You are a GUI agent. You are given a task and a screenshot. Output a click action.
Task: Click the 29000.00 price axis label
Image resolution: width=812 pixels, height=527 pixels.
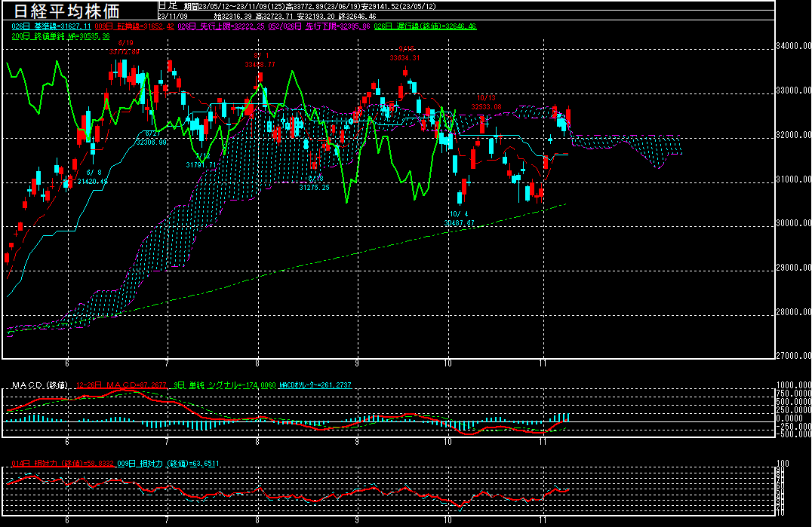(x=793, y=268)
